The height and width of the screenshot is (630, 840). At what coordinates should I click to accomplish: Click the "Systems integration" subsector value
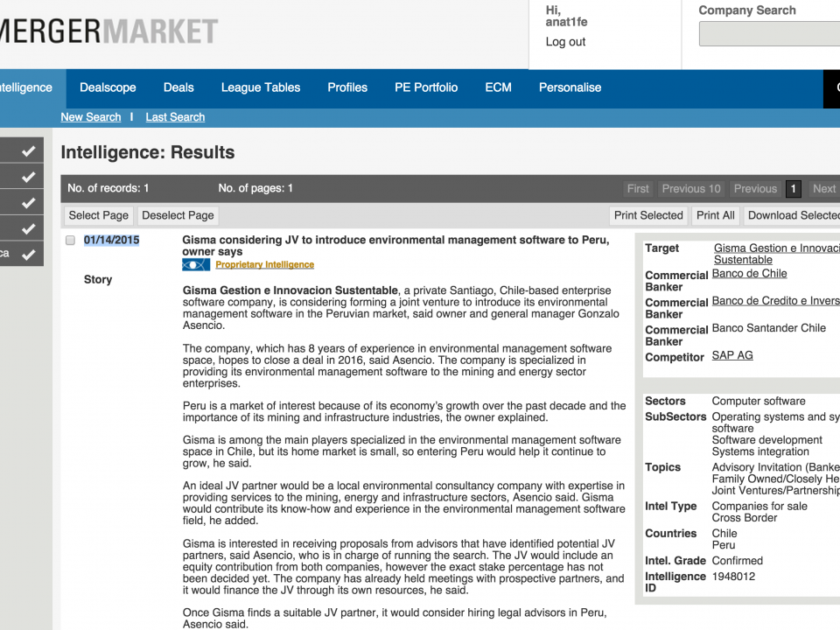[x=760, y=451]
